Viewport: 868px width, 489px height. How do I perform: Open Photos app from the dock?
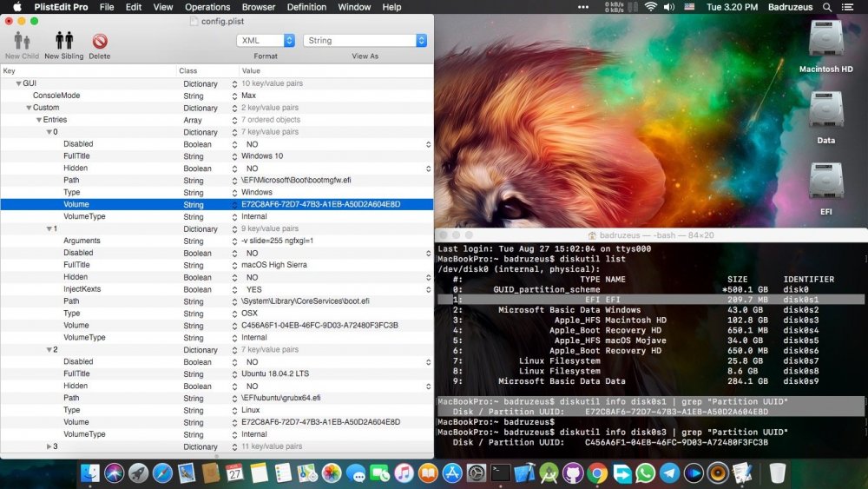coord(332,473)
